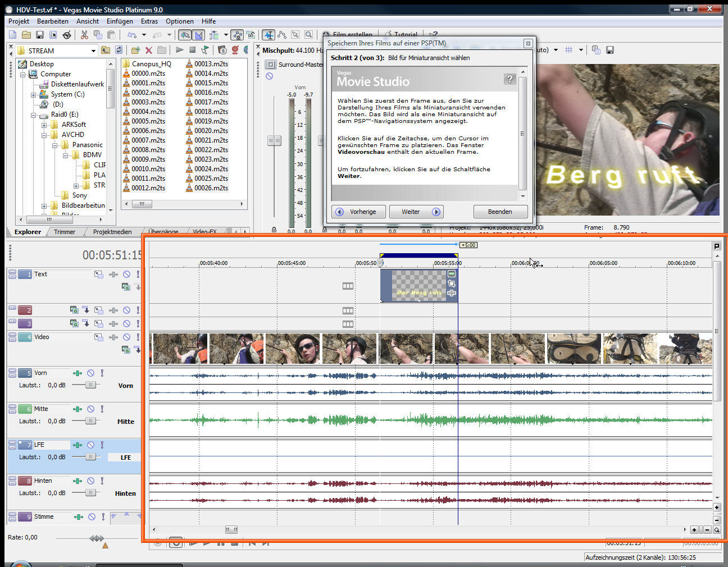Copy preview snapshot to clipboard icon

(596, 50)
